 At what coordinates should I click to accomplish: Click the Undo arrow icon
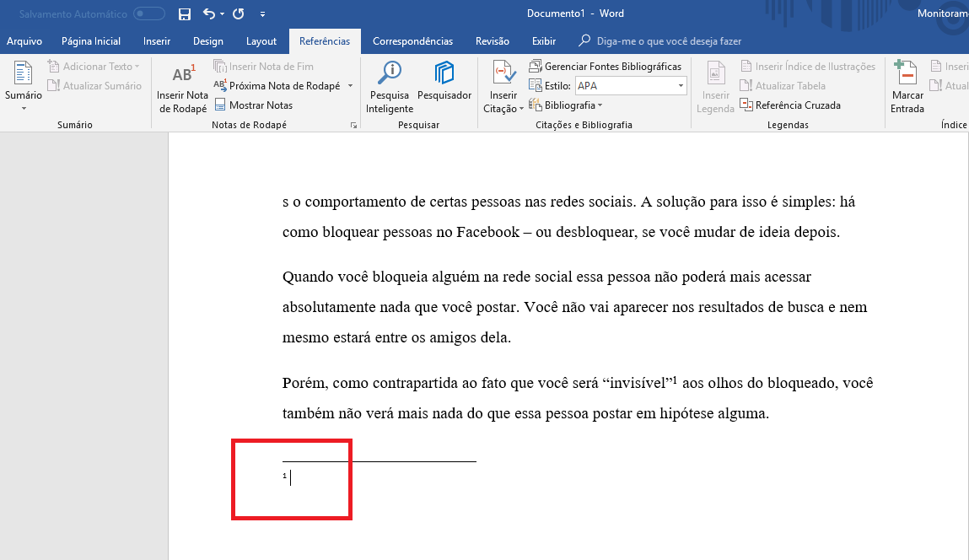[209, 13]
